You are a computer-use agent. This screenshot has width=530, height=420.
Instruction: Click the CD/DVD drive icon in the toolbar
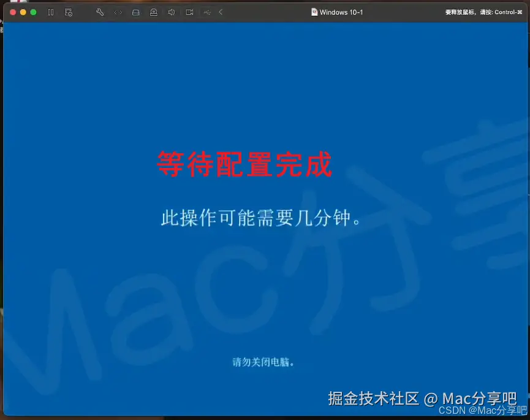point(154,12)
